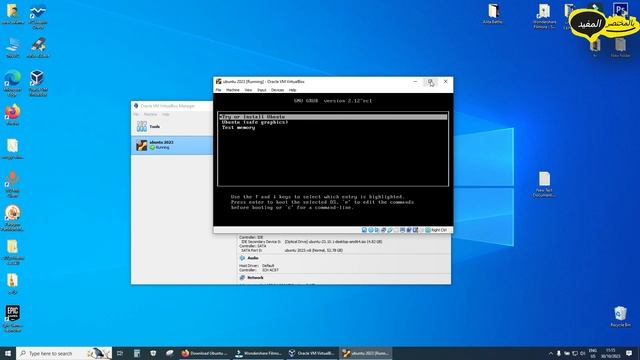Viewport: 640px width, 360px height.
Task: Switch to Firefox Download Ubuntu taskbar item
Action: click(204, 353)
